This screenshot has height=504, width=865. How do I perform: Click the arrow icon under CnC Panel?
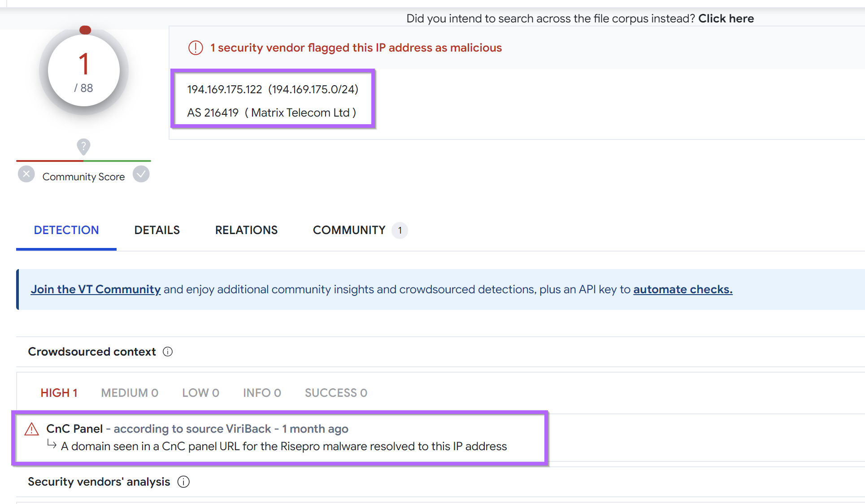click(52, 444)
